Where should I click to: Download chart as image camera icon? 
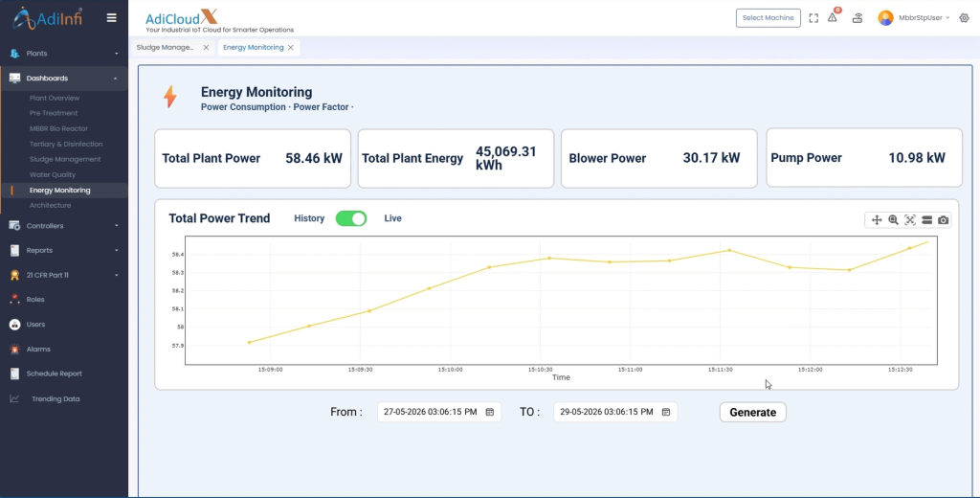pyautogui.click(x=944, y=219)
